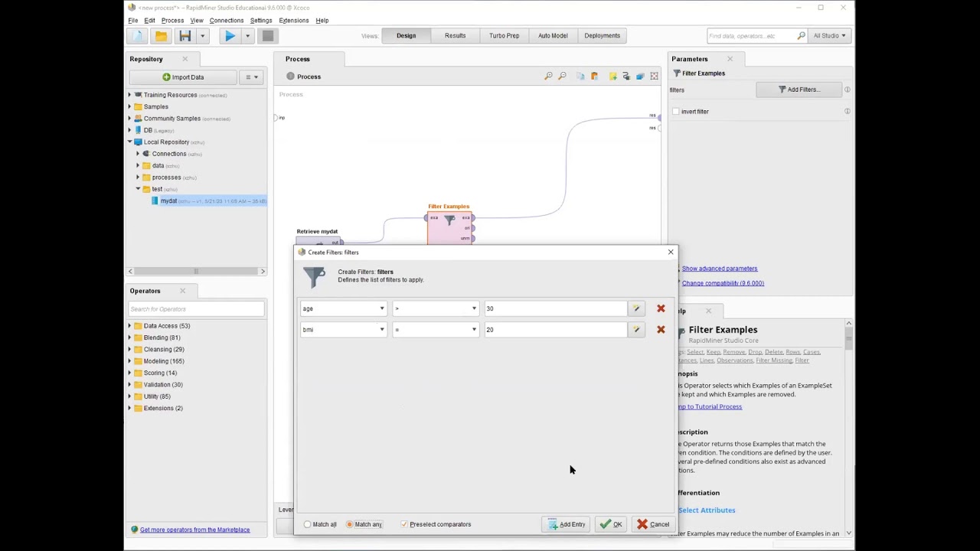Image resolution: width=980 pixels, height=551 pixels.
Task: Click the edit wand icon next to value 20
Action: 636,330
